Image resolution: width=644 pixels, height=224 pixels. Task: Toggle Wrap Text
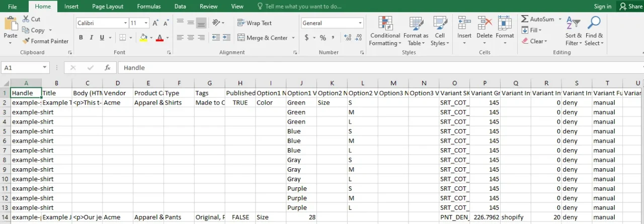[x=255, y=23]
